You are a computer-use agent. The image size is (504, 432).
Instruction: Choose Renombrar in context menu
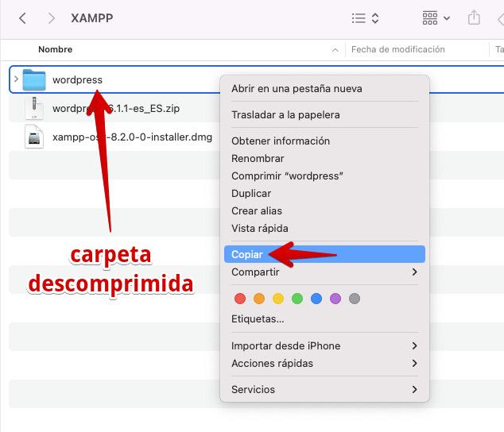(x=324, y=158)
